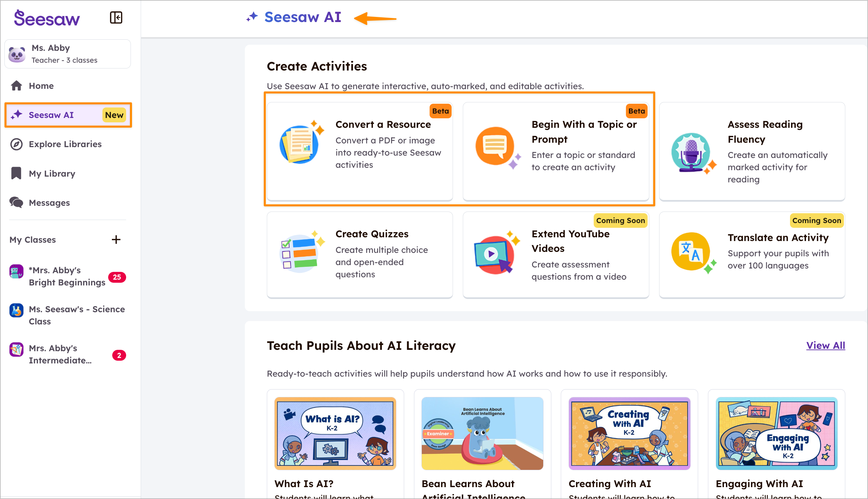
Task: Select Seesaw AI in the sidebar
Action: pyautogui.click(x=52, y=115)
